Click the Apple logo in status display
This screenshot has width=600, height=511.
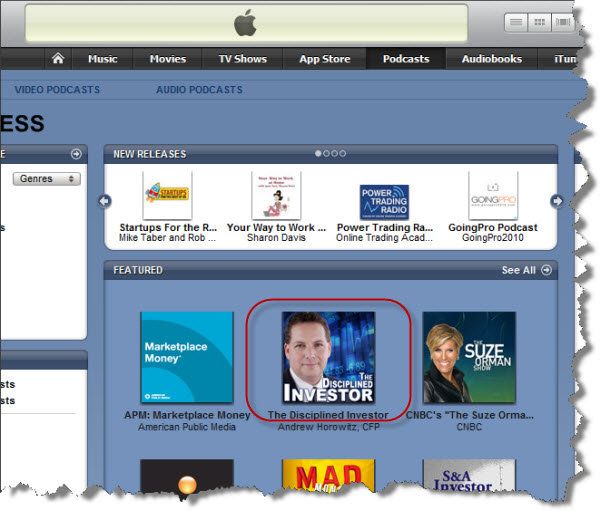(x=245, y=23)
